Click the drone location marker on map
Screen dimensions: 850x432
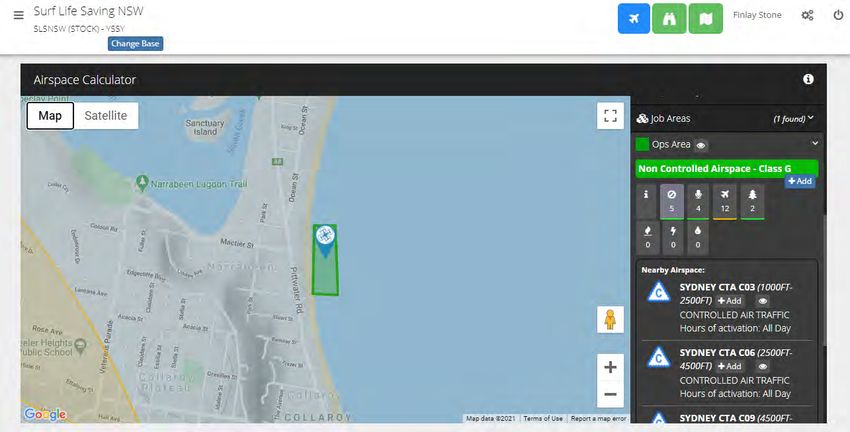pyautogui.click(x=325, y=241)
